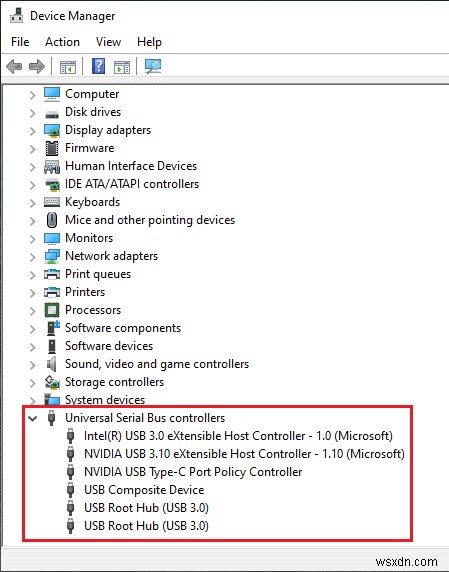449x572 pixels.
Task: Collapse Universal Serial Bus controllers node
Action: [33, 418]
